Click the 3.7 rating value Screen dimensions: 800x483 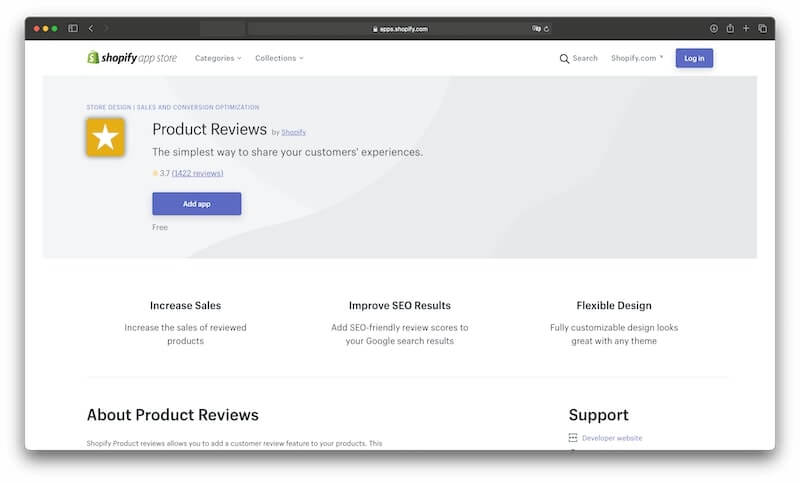[164, 173]
